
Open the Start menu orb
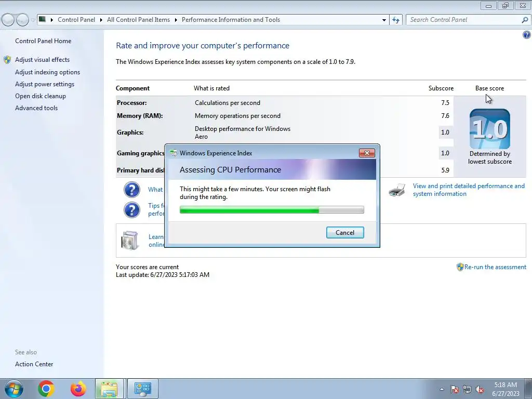[14, 389]
